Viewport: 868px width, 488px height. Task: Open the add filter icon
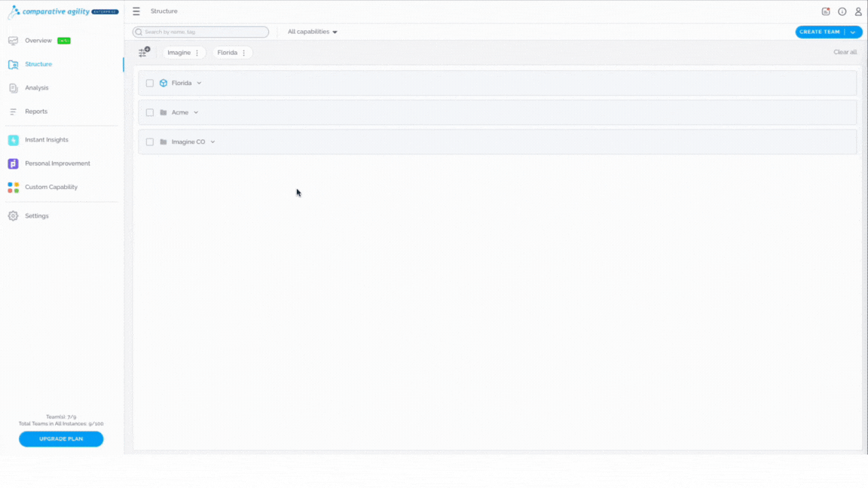144,52
